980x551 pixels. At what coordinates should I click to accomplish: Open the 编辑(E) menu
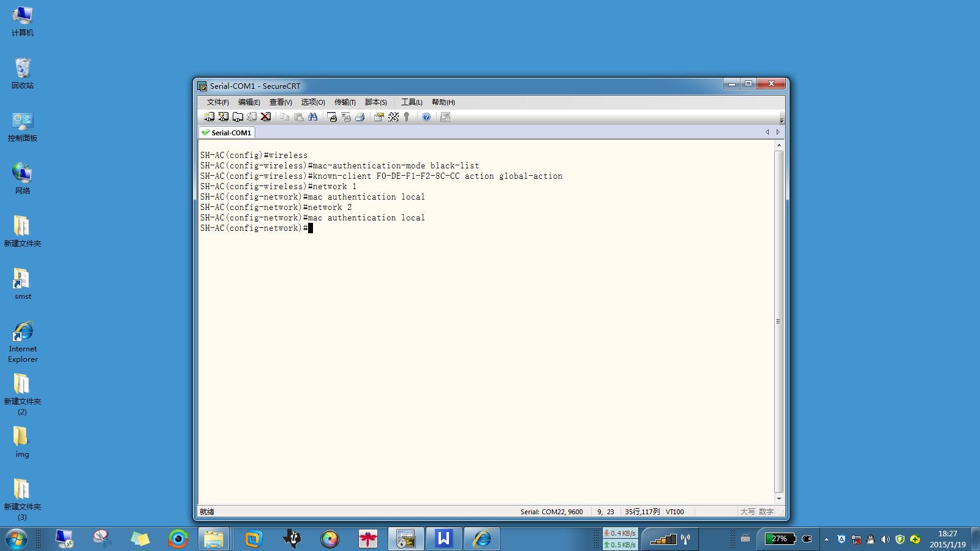coord(249,102)
